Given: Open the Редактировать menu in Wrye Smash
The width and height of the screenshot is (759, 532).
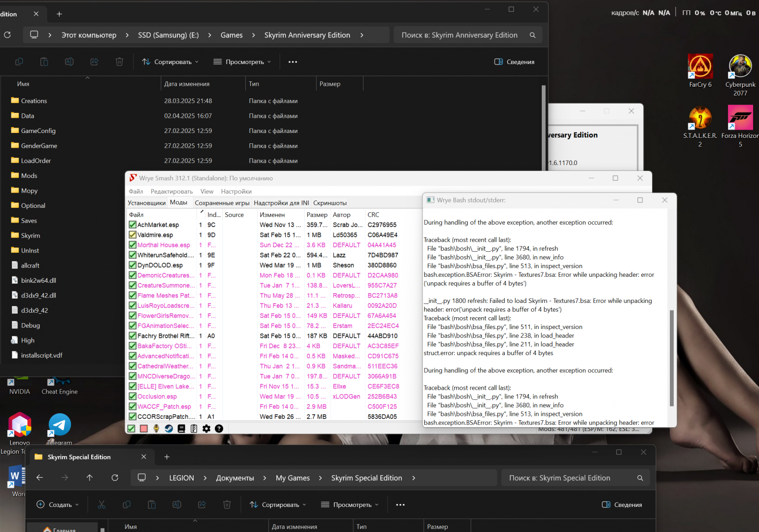Looking at the screenshot, I should coord(171,192).
